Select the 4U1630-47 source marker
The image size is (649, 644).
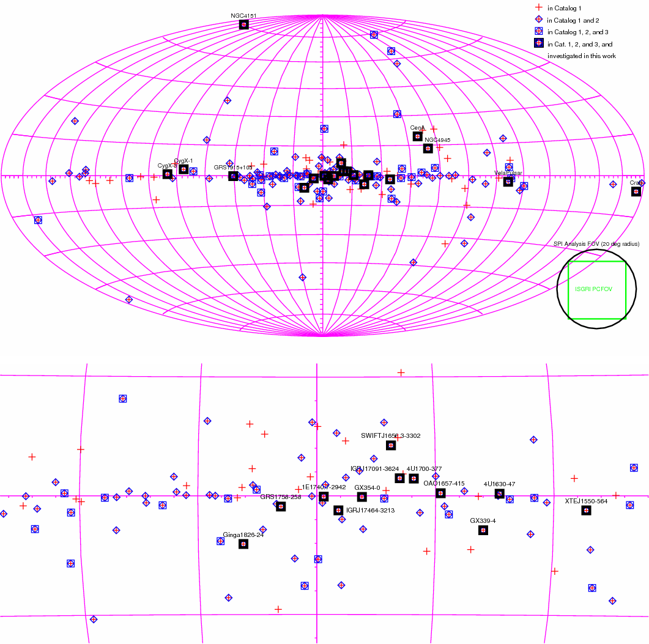[499, 494]
